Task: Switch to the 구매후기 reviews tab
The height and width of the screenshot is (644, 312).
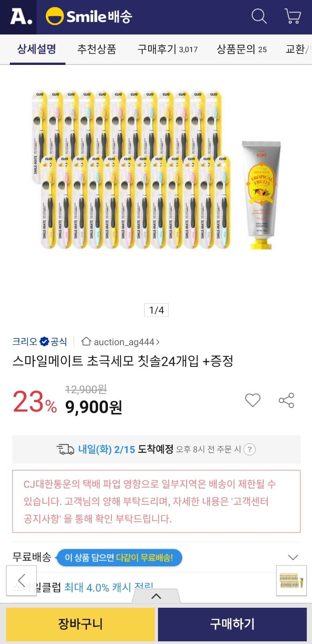Action: pos(167,49)
